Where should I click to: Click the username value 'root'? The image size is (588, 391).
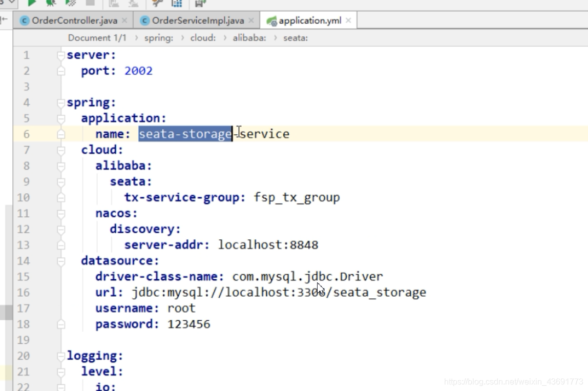[181, 308]
